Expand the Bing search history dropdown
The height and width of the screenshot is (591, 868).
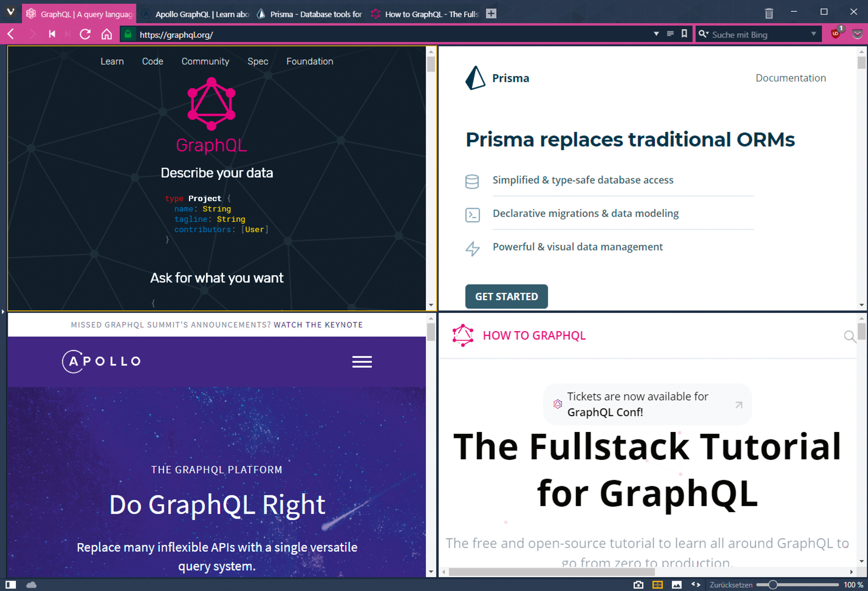(x=813, y=34)
